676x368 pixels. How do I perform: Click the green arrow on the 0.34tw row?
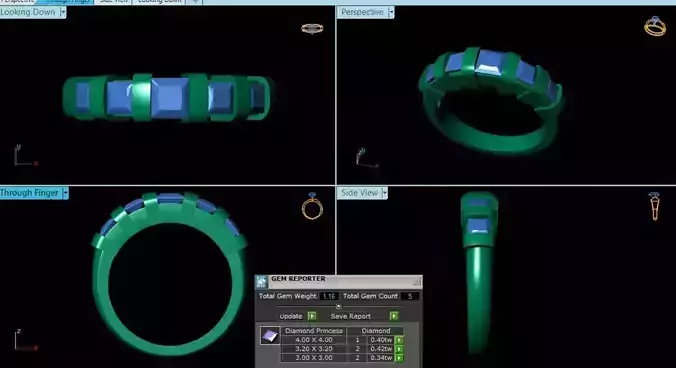pos(399,358)
